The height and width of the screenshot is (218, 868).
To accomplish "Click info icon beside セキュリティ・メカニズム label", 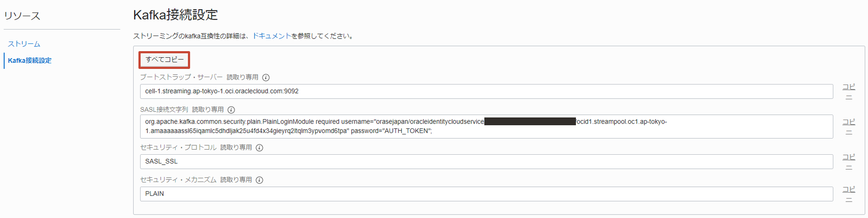I will 260,180.
